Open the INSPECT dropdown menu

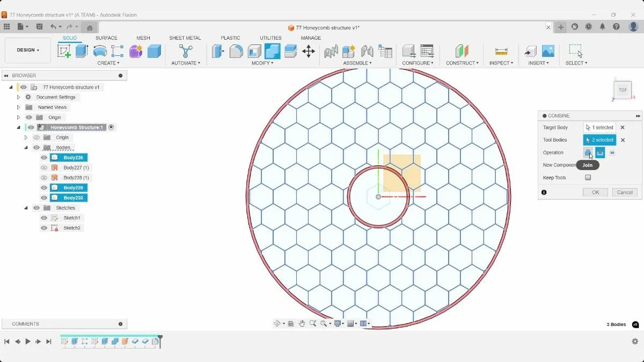[501, 63]
